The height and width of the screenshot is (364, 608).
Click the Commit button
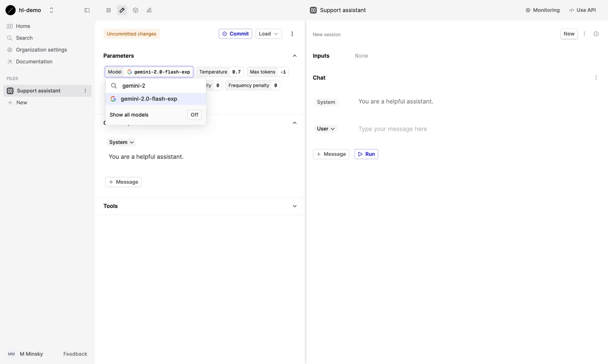(235, 34)
